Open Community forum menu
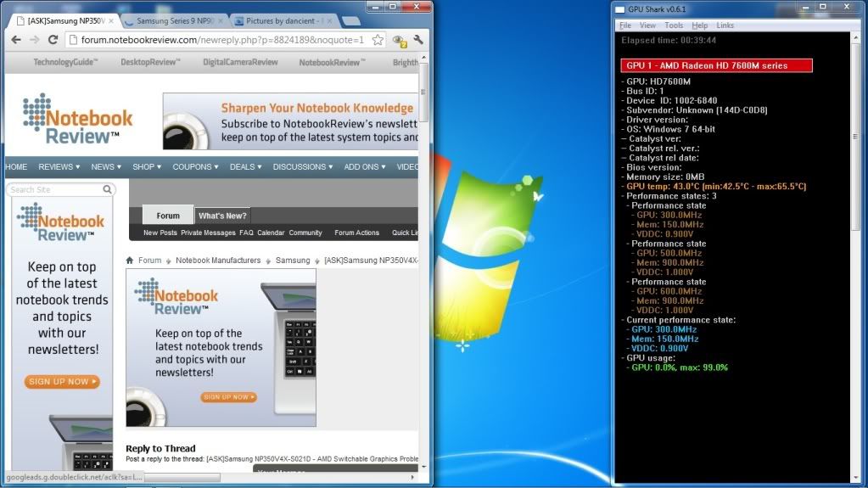The image size is (868, 488). coord(305,233)
